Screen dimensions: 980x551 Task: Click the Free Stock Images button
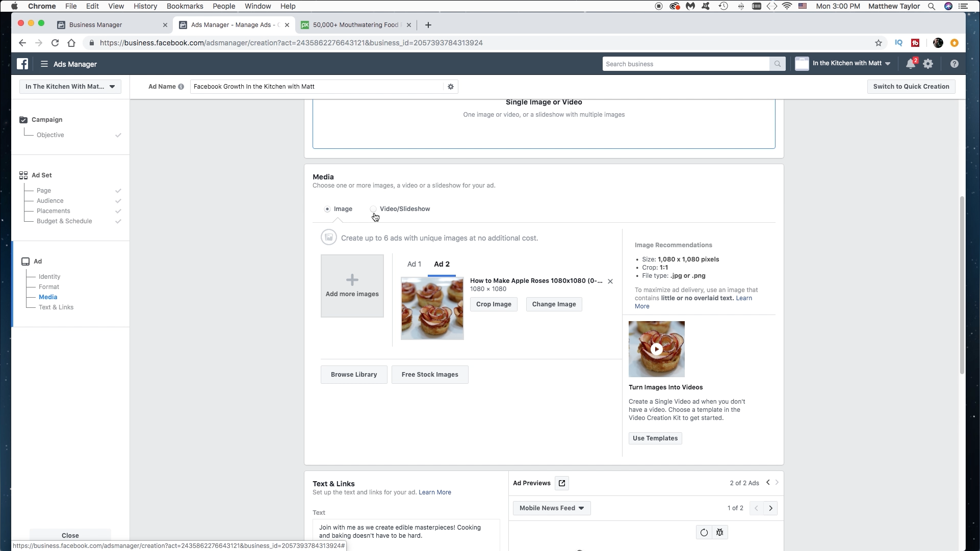pyautogui.click(x=430, y=375)
